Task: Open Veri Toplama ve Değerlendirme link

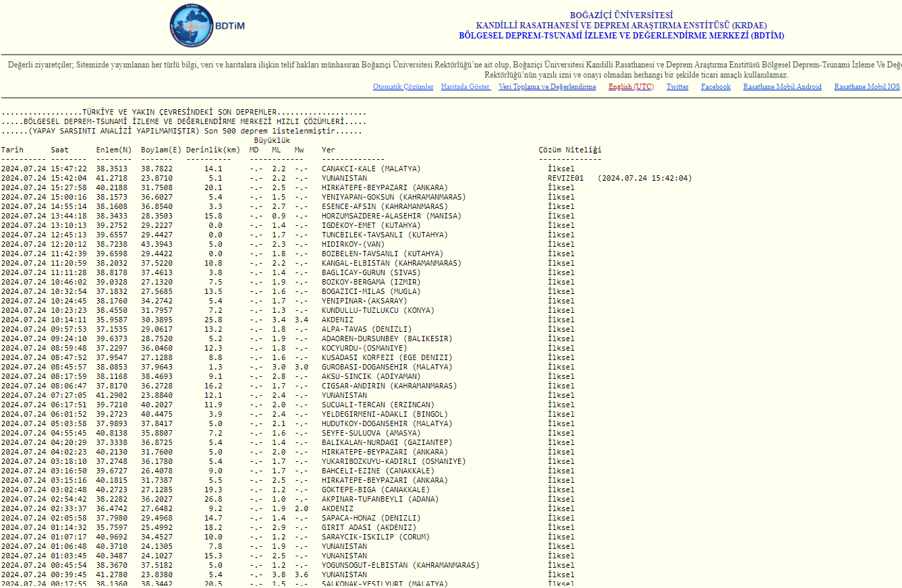Action: coord(547,87)
